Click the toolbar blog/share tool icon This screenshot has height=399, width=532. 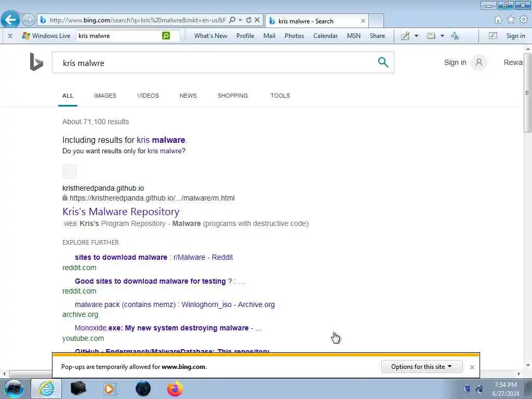point(405,36)
